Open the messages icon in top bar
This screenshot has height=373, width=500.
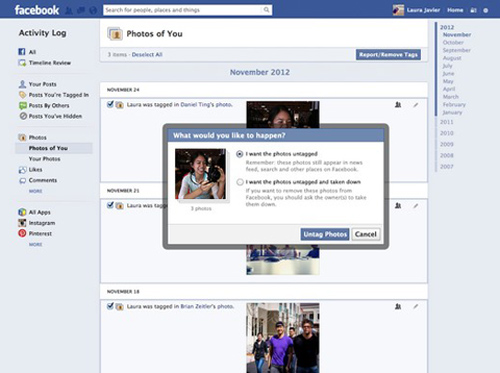[81, 11]
